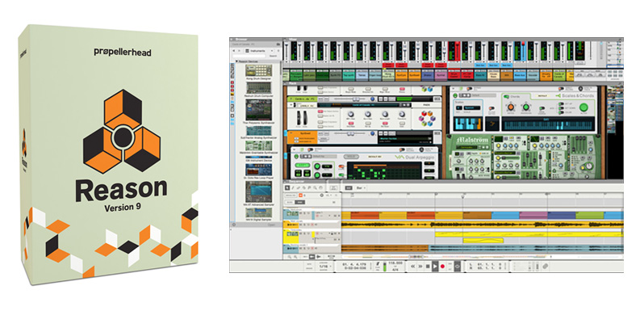This screenshot has height=311, width=644.
Task: Click the green All Off round button
Action: tap(583, 107)
